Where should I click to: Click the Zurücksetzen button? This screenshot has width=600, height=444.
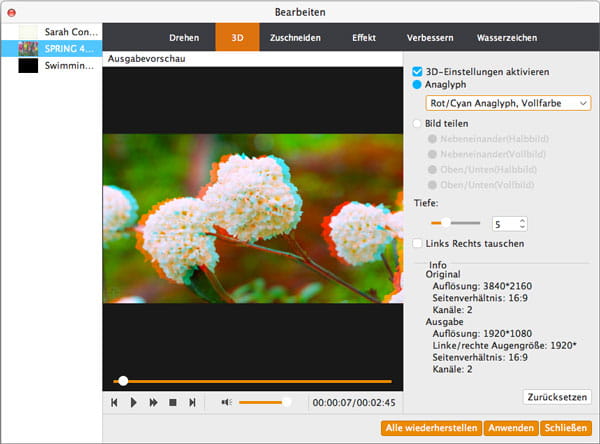pyautogui.click(x=557, y=397)
